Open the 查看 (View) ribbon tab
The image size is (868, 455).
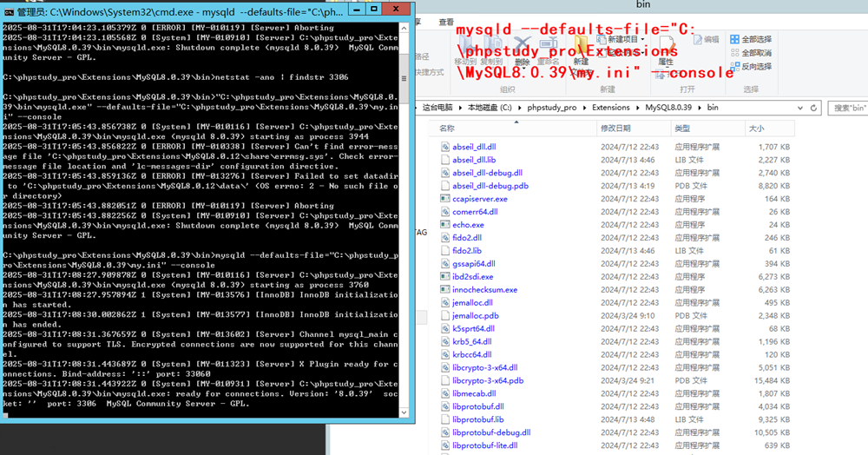click(446, 22)
